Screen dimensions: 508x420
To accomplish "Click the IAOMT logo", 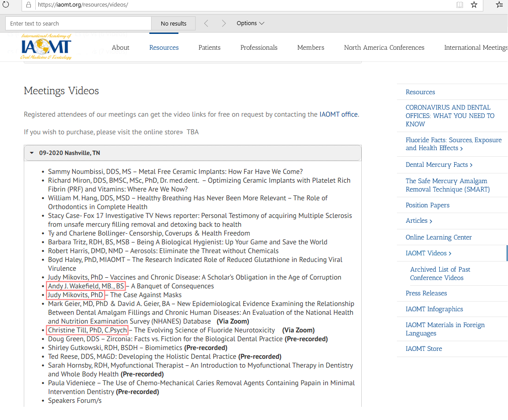I will click(x=46, y=47).
